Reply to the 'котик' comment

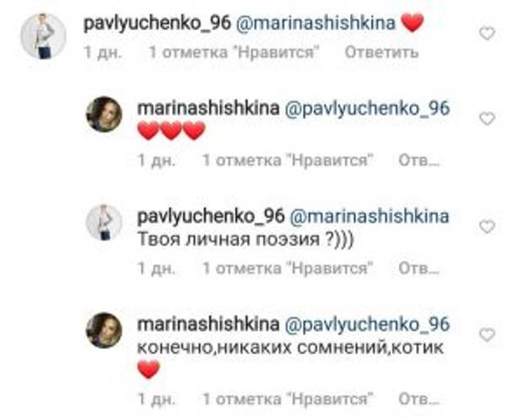(x=418, y=399)
